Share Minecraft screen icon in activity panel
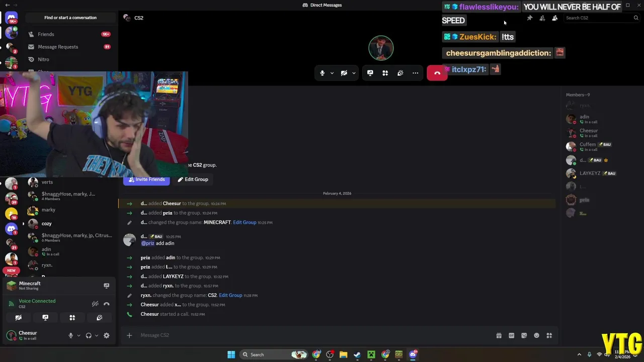 pyautogui.click(x=106, y=286)
